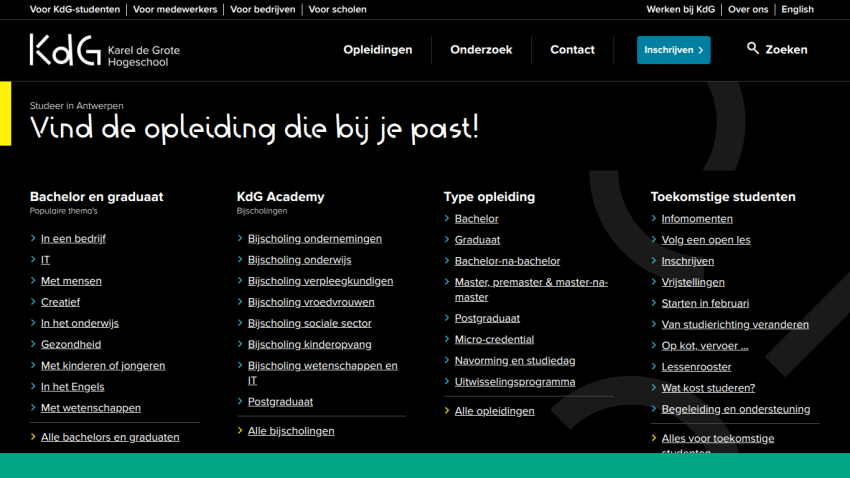850x478 pixels.
Task: Open the Over ons link
Action: coord(748,9)
